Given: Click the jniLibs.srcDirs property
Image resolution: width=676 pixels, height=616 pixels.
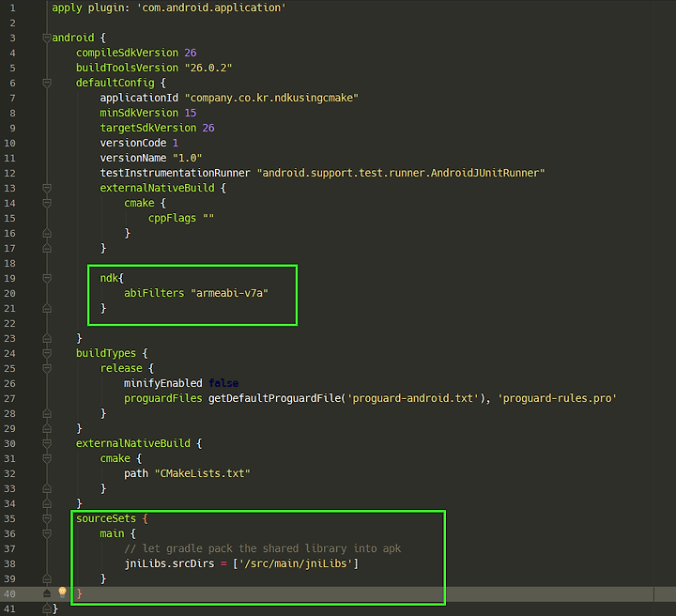Looking at the screenshot, I should pyautogui.click(x=169, y=563).
